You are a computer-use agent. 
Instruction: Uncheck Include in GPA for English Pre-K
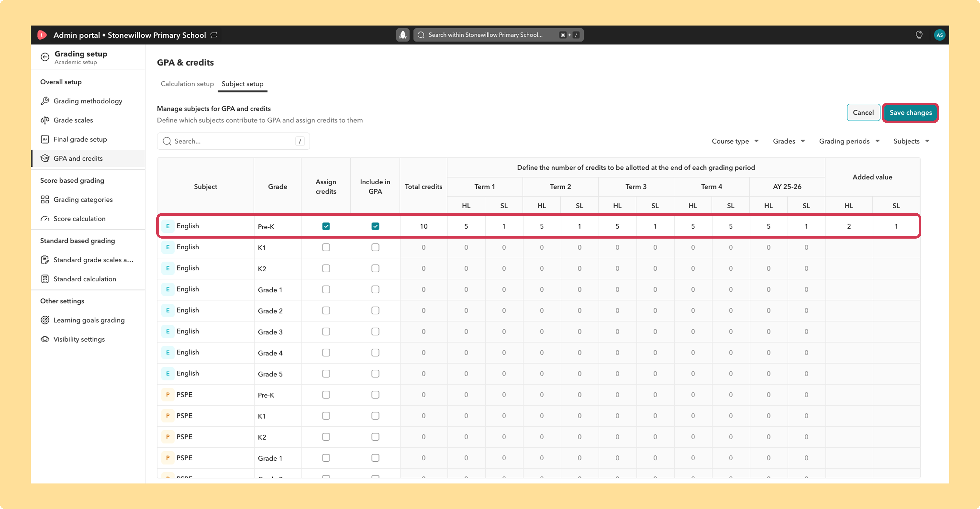tap(375, 226)
